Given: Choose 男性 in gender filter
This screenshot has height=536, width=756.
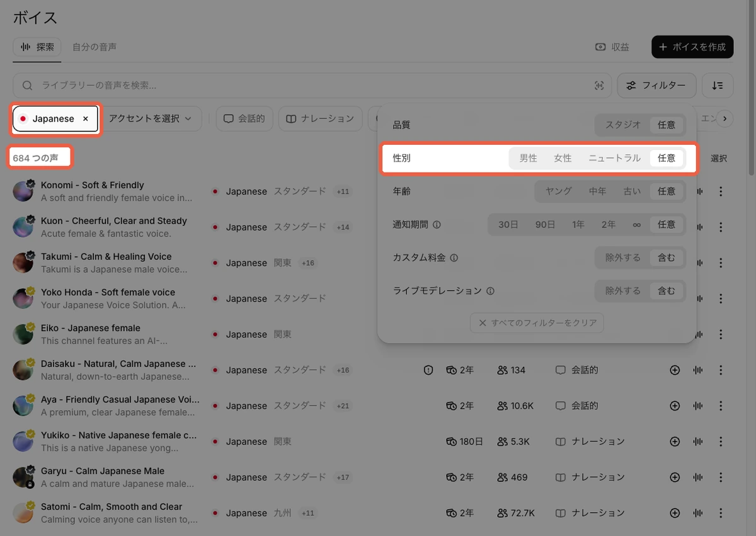Looking at the screenshot, I should [x=528, y=158].
